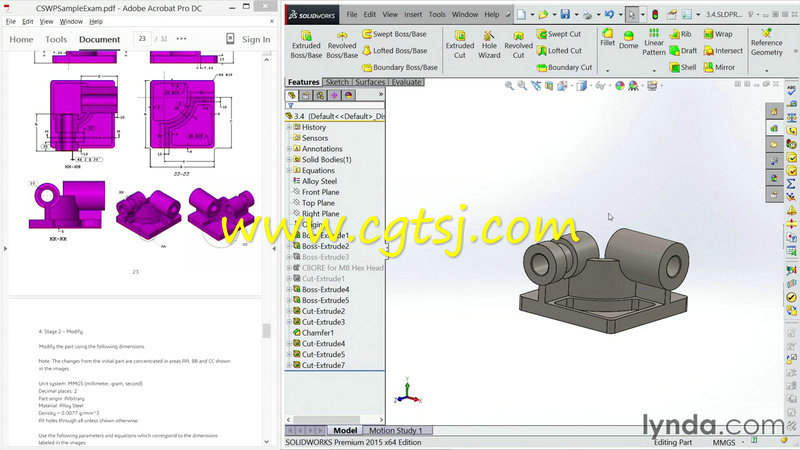Expand the Annotations tree node

pyautogui.click(x=289, y=148)
